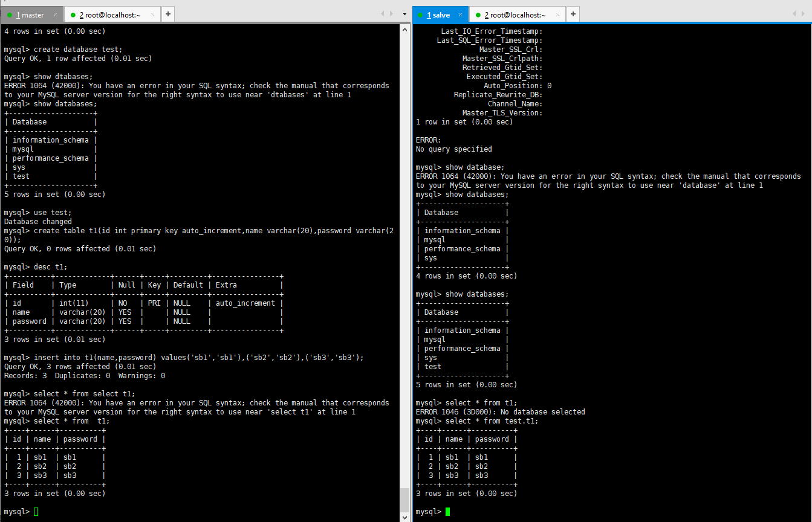Open the left pane's tab list dropdown arrow
Image resolution: width=812 pixels, height=522 pixels.
pyautogui.click(x=404, y=14)
